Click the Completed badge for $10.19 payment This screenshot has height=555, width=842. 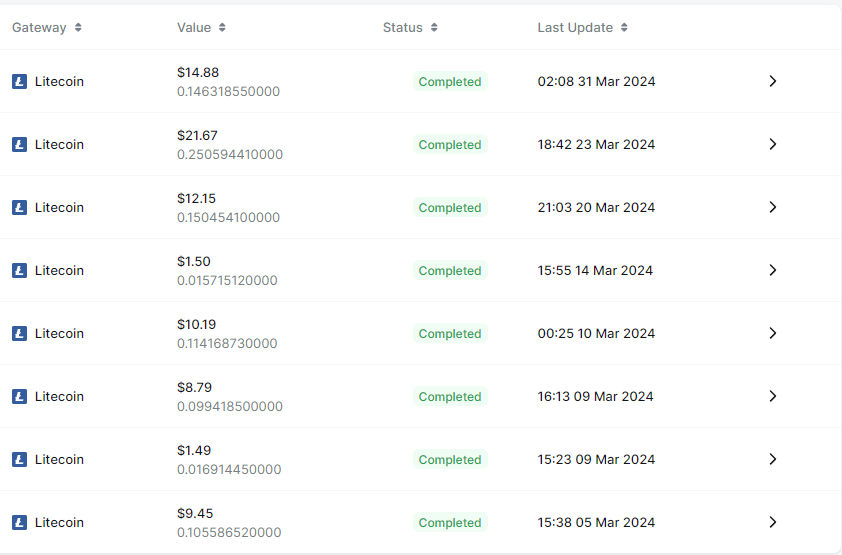[x=450, y=334]
